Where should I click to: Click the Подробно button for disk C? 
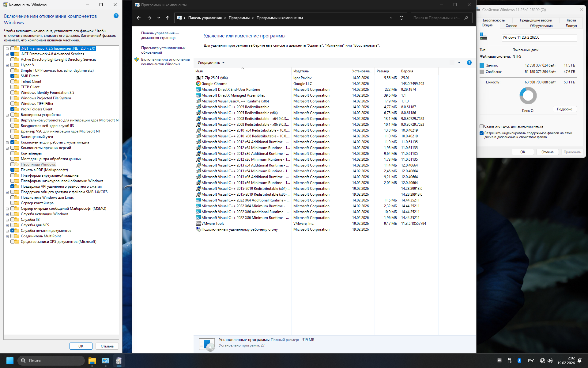click(564, 109)
